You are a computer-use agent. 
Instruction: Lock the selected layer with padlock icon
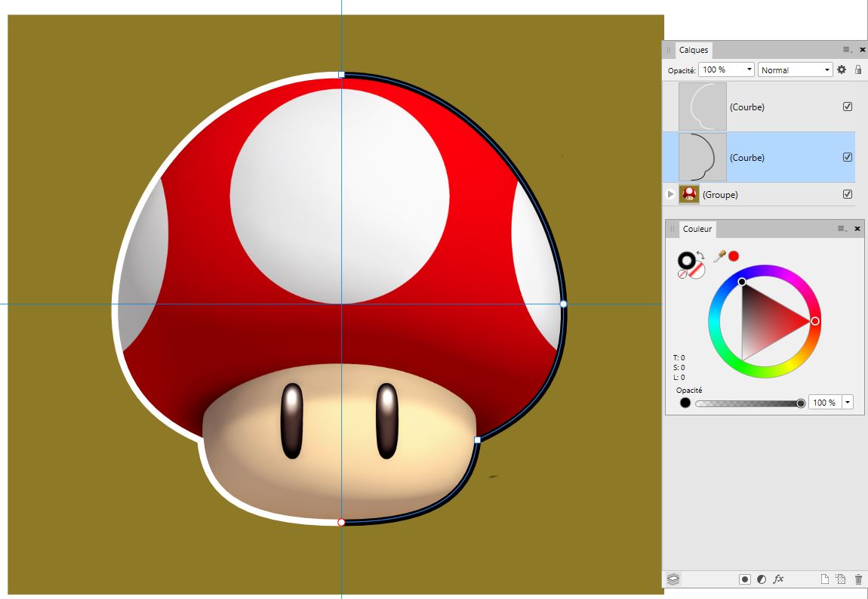(x=858, y=69)
